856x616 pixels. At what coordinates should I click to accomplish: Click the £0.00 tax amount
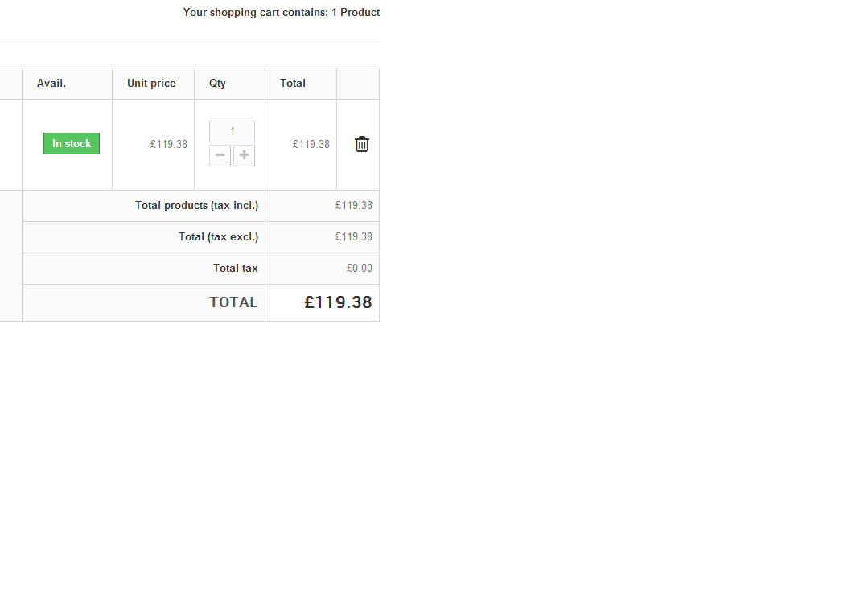[x=359, y=268]
